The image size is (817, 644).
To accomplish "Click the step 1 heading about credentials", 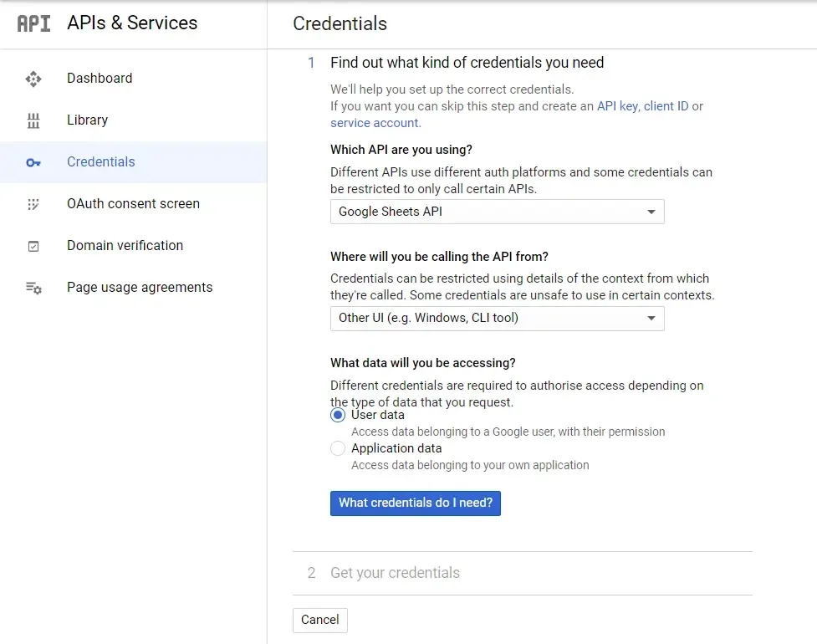I will [x=467, y=63].
